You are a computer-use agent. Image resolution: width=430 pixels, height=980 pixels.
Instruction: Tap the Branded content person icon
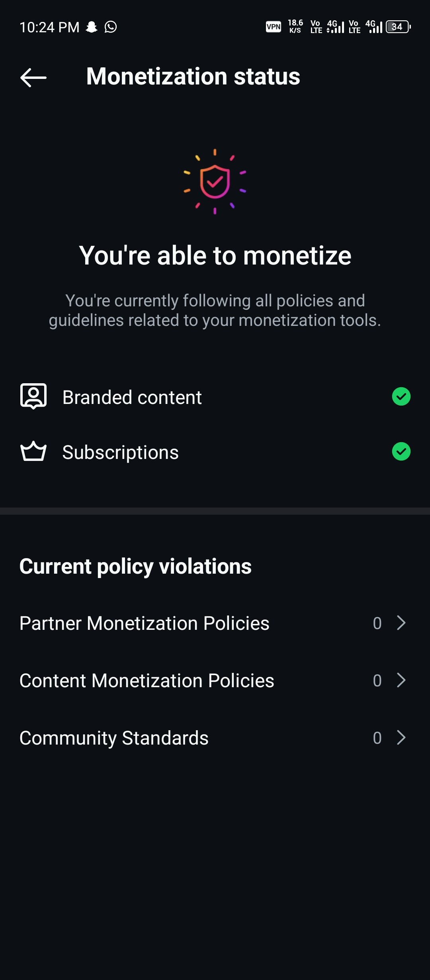(x=33, y=396)
